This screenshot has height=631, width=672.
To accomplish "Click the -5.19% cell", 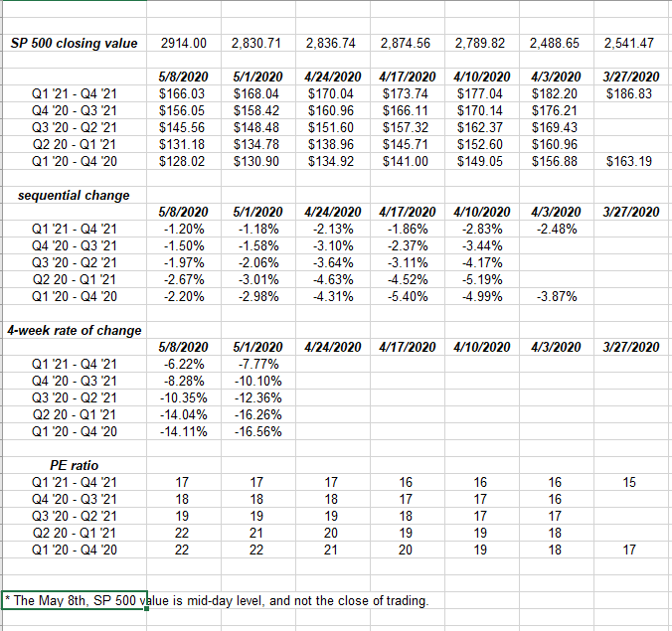I will tap(482, 280).
